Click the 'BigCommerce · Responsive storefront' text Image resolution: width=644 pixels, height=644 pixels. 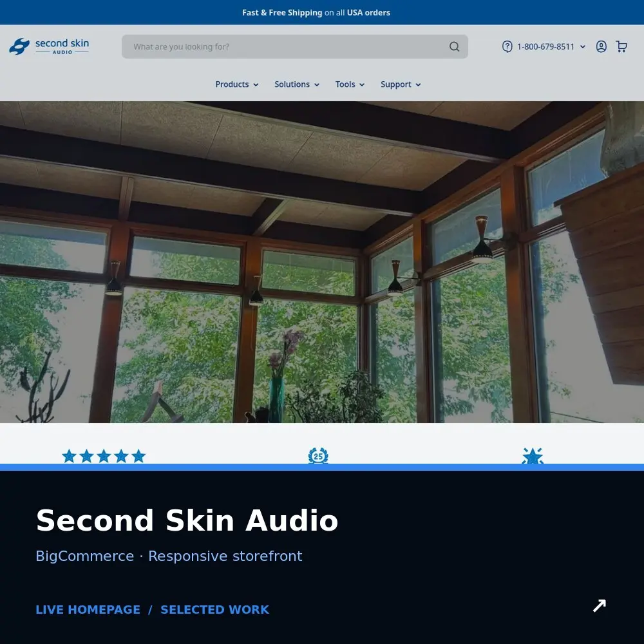pyautogui.click(x=169, y=556)
